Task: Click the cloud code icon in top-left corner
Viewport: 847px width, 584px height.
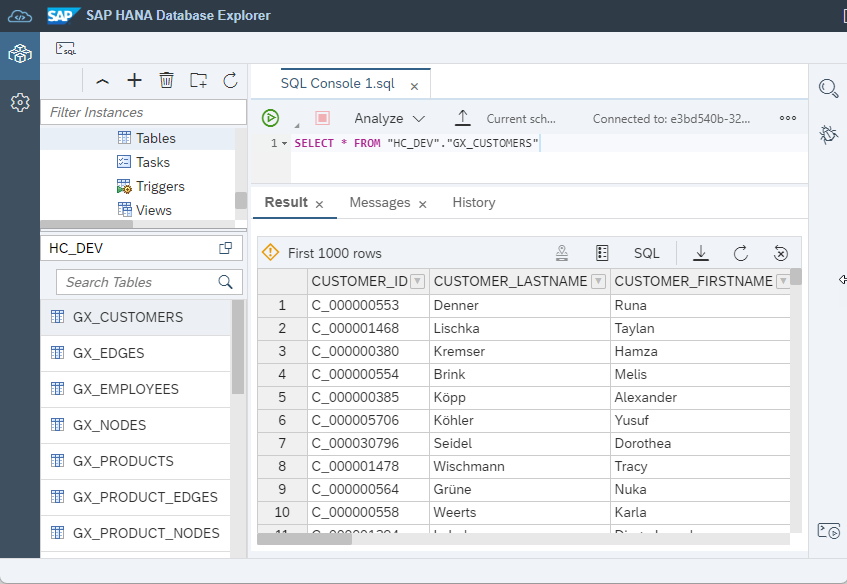Action: tap(19, 16)
